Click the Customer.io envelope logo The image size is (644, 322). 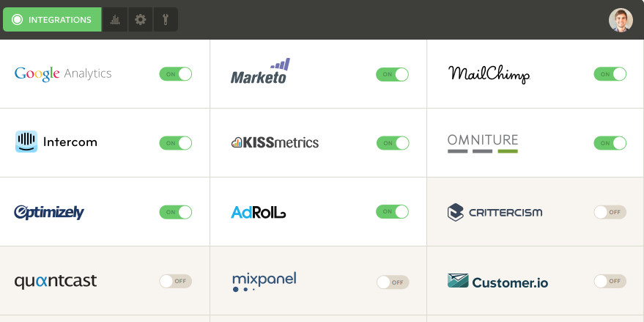click(x=458, y=281)
